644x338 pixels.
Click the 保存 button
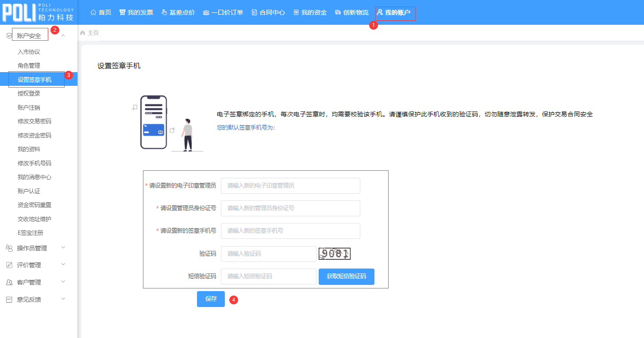point(211,299)
